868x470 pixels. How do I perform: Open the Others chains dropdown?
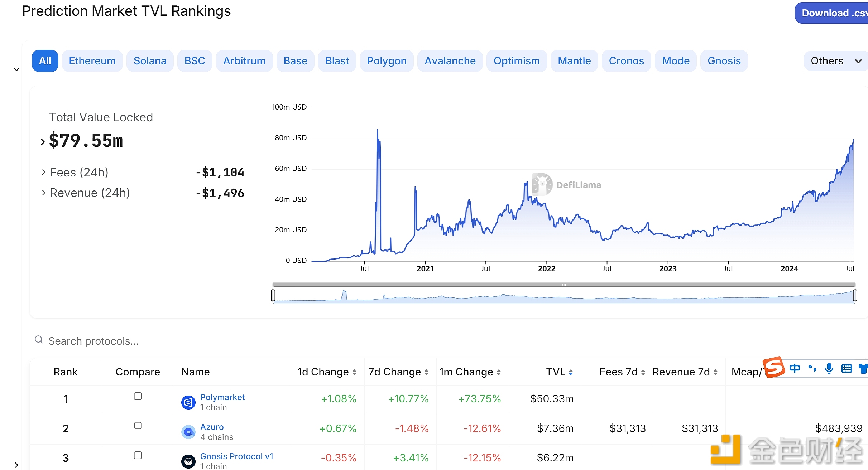[x=836, y=61]
